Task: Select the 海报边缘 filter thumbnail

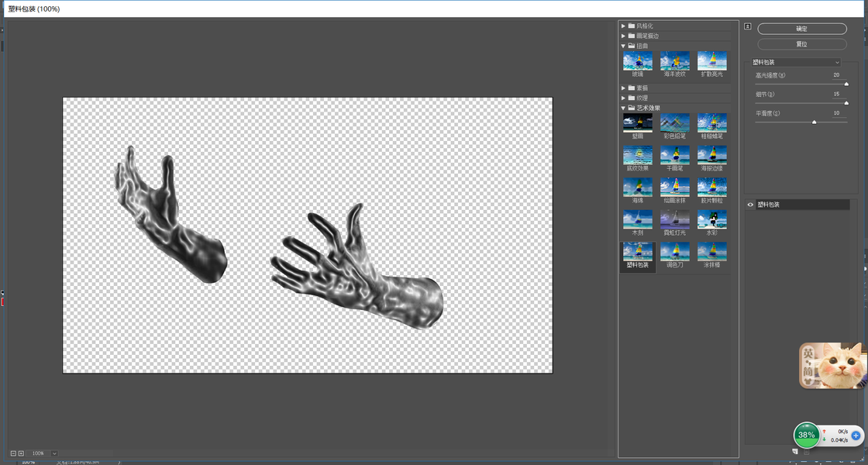Action: [712, 154]
